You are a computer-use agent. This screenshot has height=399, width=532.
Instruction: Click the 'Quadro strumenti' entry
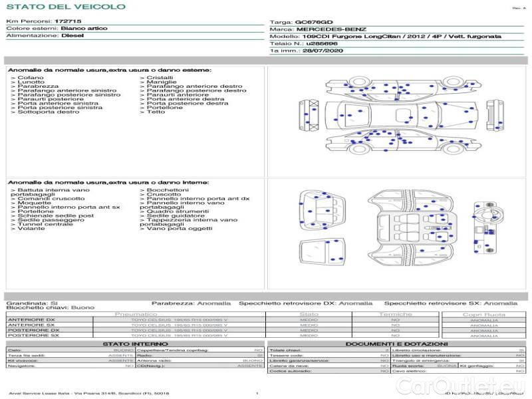click(x=174, y=211)
